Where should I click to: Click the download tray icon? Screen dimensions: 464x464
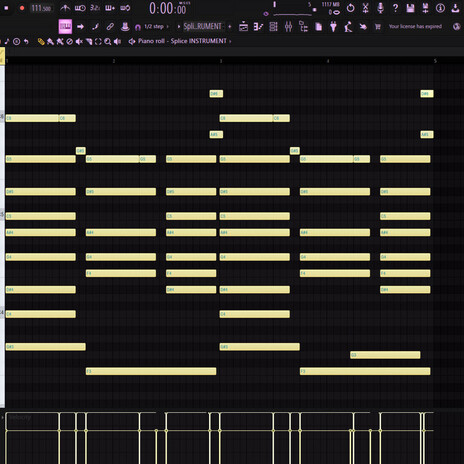pos(455,8)
